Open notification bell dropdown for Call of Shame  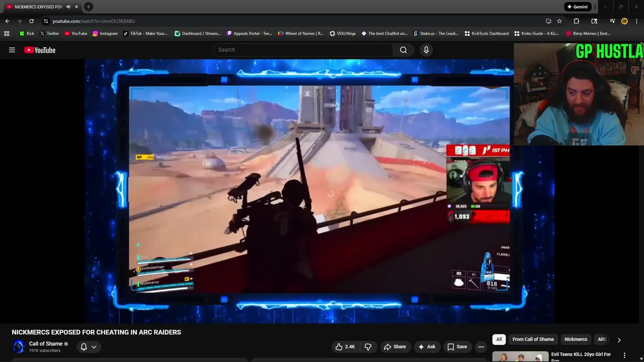click(89, 346)
